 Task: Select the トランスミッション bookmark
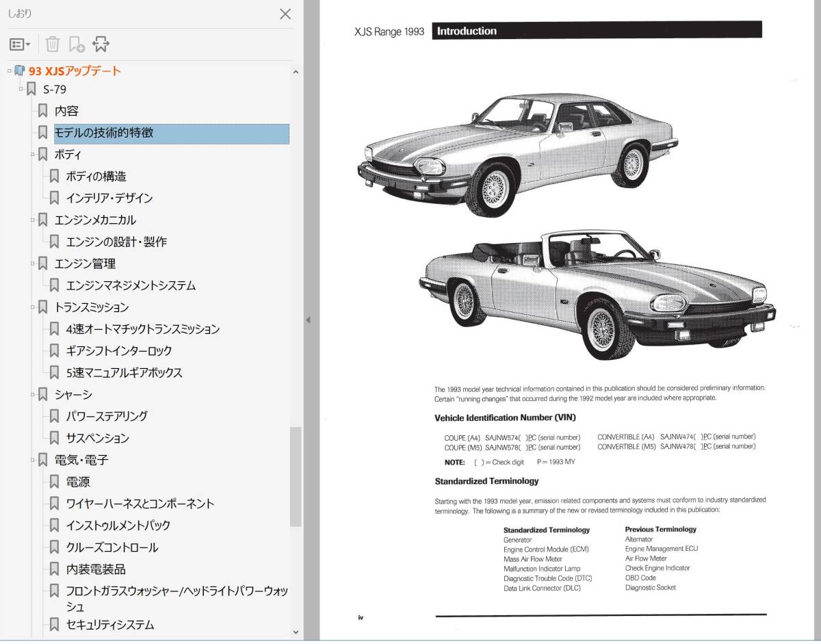coord(92,307)
